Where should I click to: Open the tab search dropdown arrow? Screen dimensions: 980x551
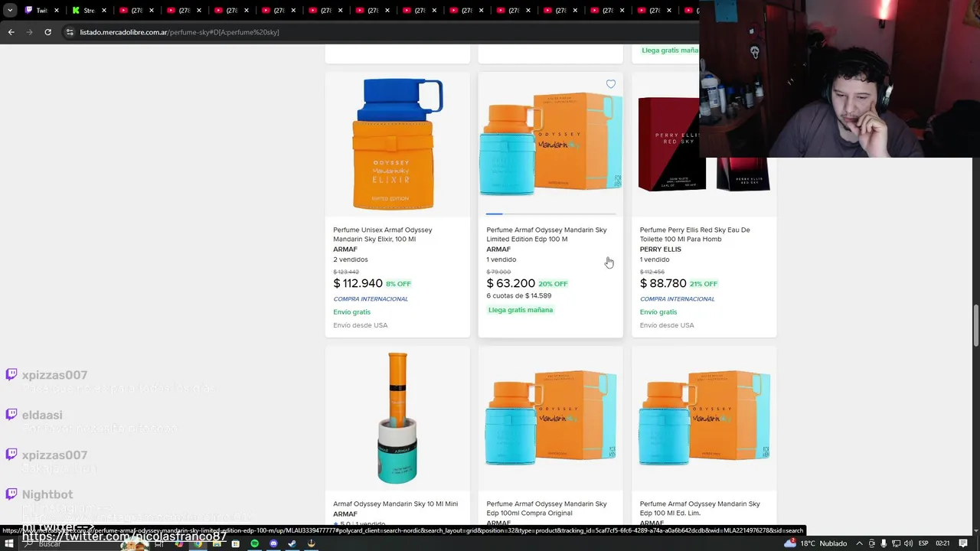click(x=10, y=11)
